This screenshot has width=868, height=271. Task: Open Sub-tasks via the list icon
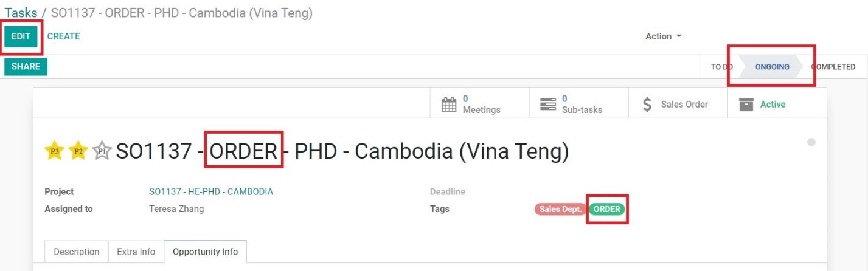548,105
